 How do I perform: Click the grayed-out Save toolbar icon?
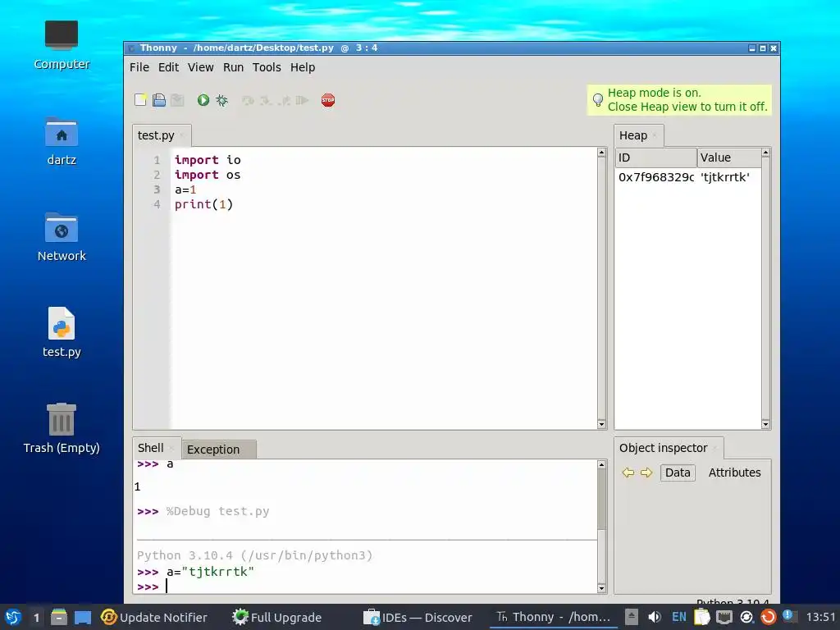(x=177, y=100)
